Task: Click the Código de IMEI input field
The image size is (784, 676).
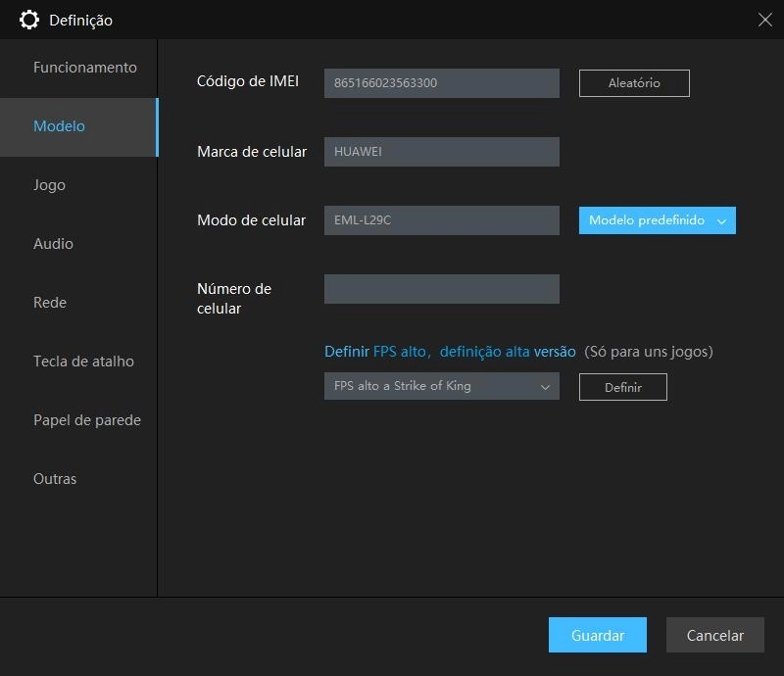Action: pos(441,82)
